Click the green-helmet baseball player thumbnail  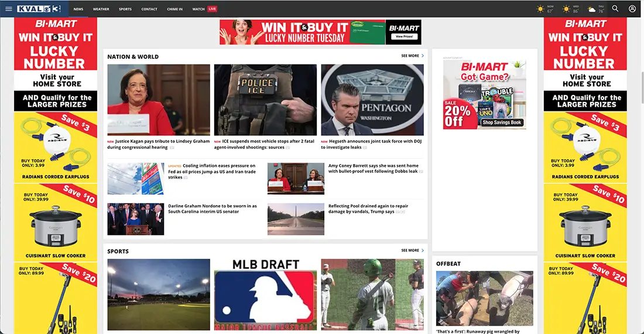point(372,295)
